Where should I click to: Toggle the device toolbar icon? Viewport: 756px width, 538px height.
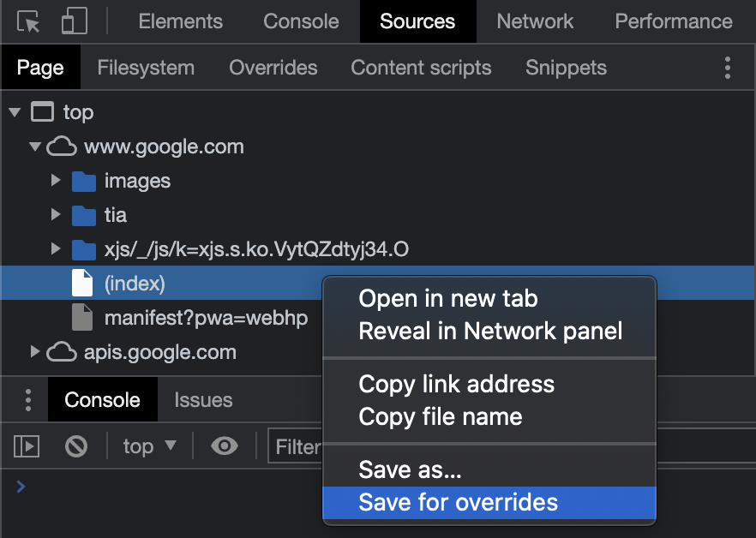pyautogui.click(x=75, y=21)
